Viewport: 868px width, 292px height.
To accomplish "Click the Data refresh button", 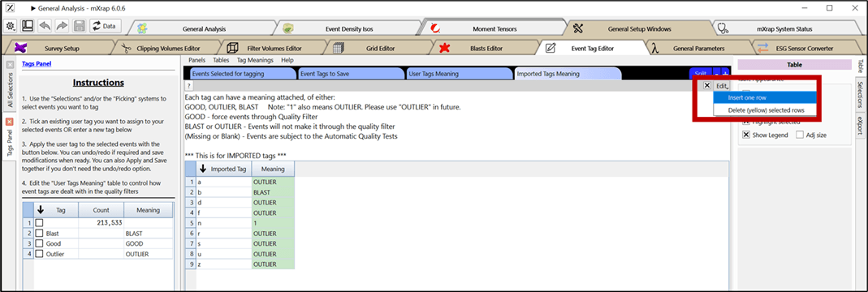I will (x=104, y=26).
